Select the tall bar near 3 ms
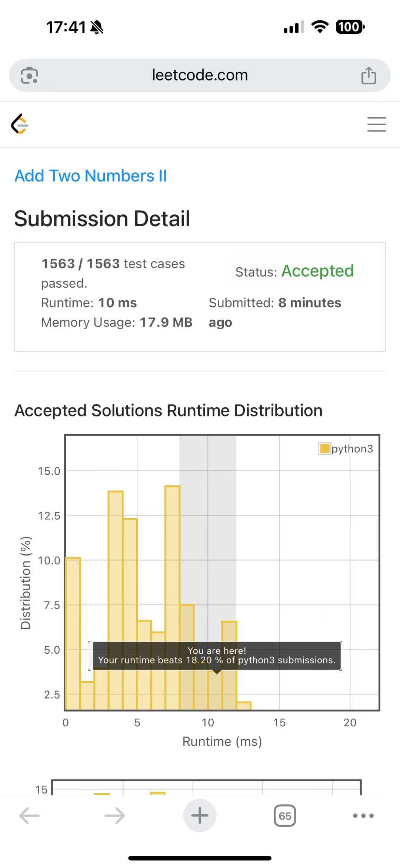400x868 pixels. [x=116, y=600]
